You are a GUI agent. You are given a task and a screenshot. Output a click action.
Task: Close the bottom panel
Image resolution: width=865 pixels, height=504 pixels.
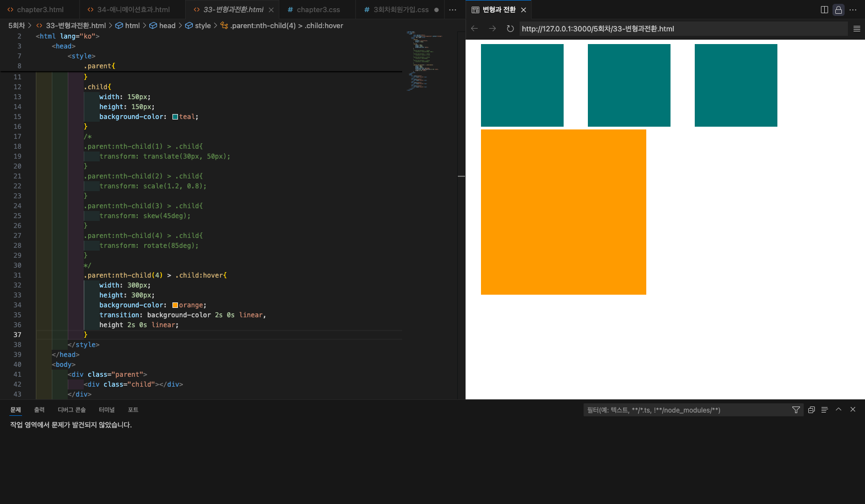click(853, 409)
